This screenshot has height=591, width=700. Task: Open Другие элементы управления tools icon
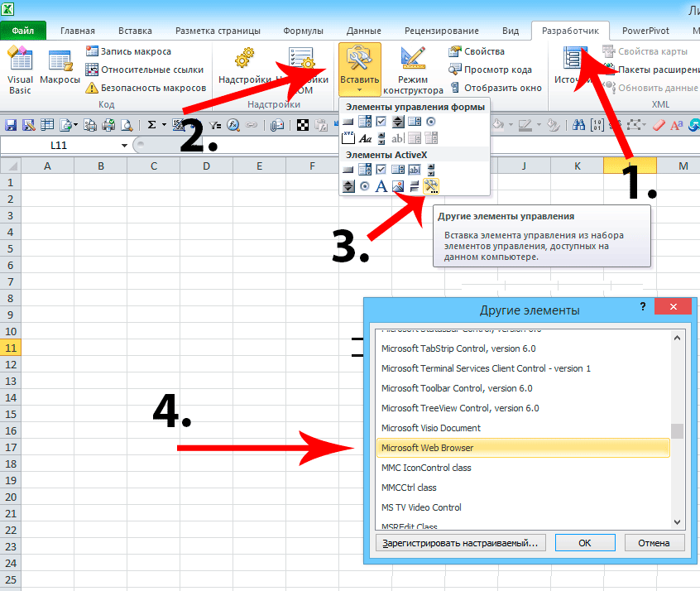[x=431, y=186]
